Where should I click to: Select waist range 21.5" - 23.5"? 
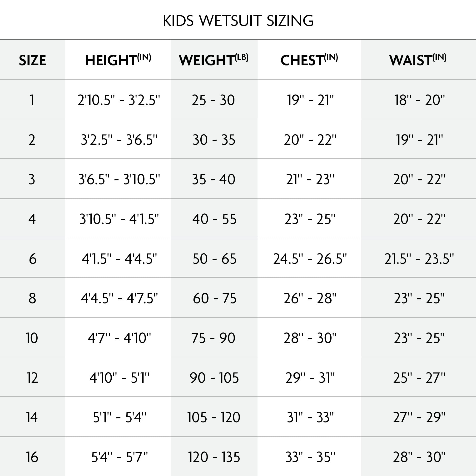[419, 259]
